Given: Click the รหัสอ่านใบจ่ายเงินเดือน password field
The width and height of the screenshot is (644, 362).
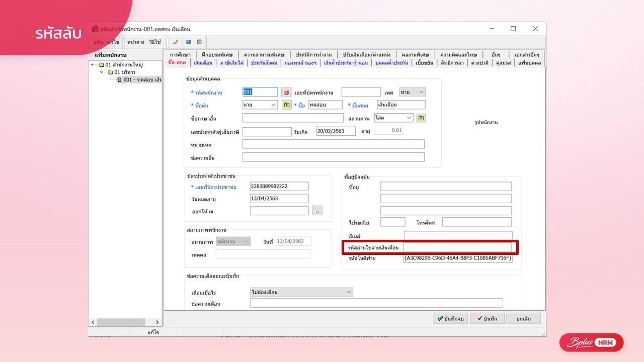Looking at the screenshot, I should point(458,247).
